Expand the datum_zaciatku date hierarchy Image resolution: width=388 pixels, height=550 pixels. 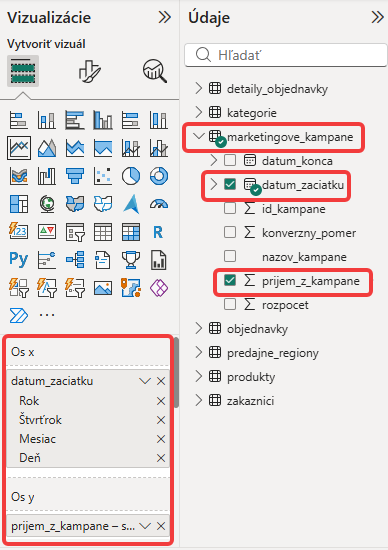click(214, 184)
